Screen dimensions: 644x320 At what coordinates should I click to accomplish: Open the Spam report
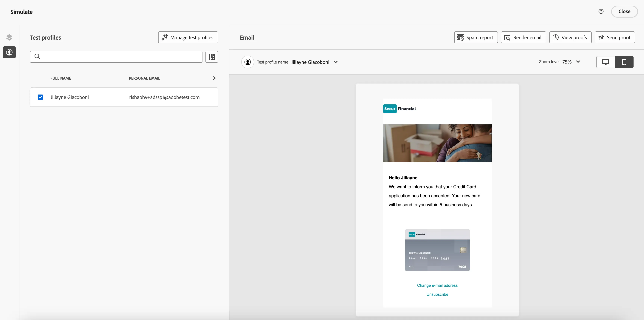(476, 38)
